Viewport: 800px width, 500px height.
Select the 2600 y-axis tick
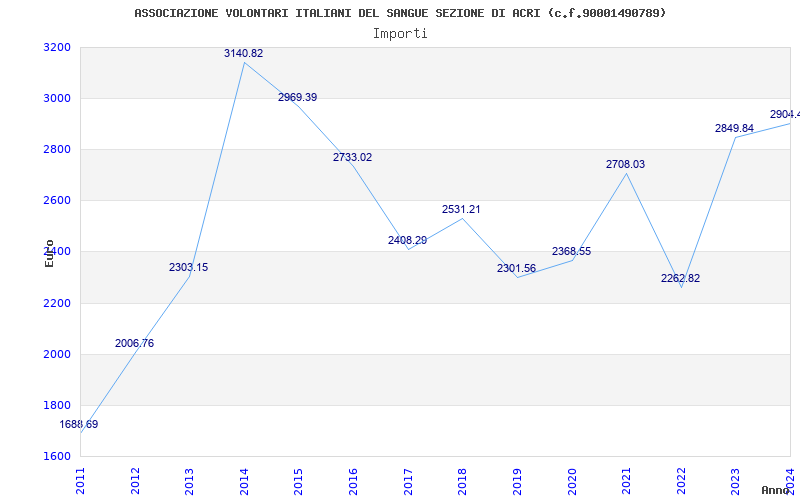pos(57,201)
